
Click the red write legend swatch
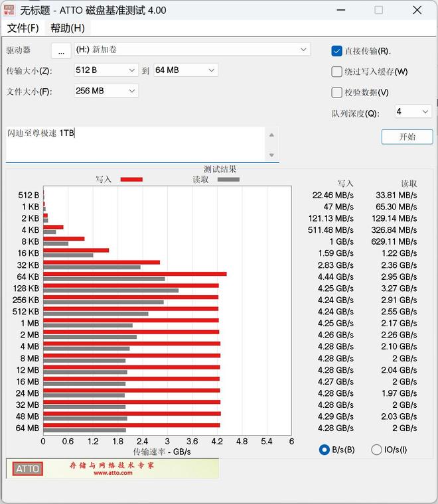coord(131,179)
